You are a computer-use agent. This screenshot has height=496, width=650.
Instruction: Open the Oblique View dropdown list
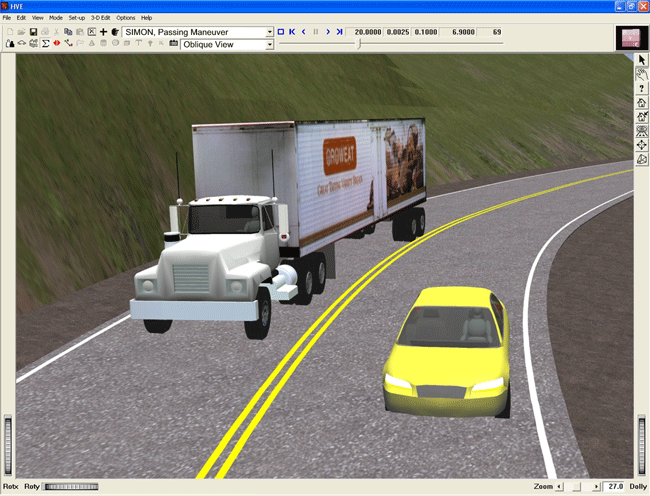click(269, 44)
